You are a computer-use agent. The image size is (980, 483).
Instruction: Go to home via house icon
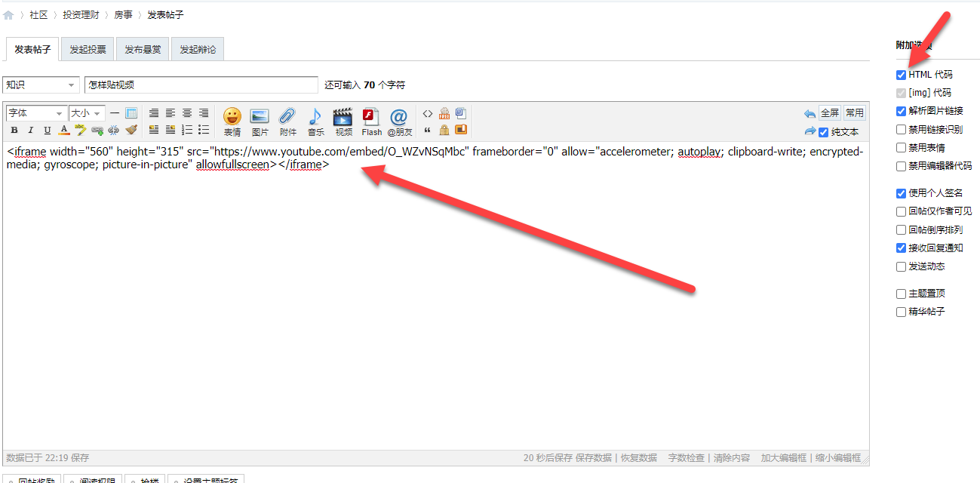pyautogui.click(x=8, y=15)
